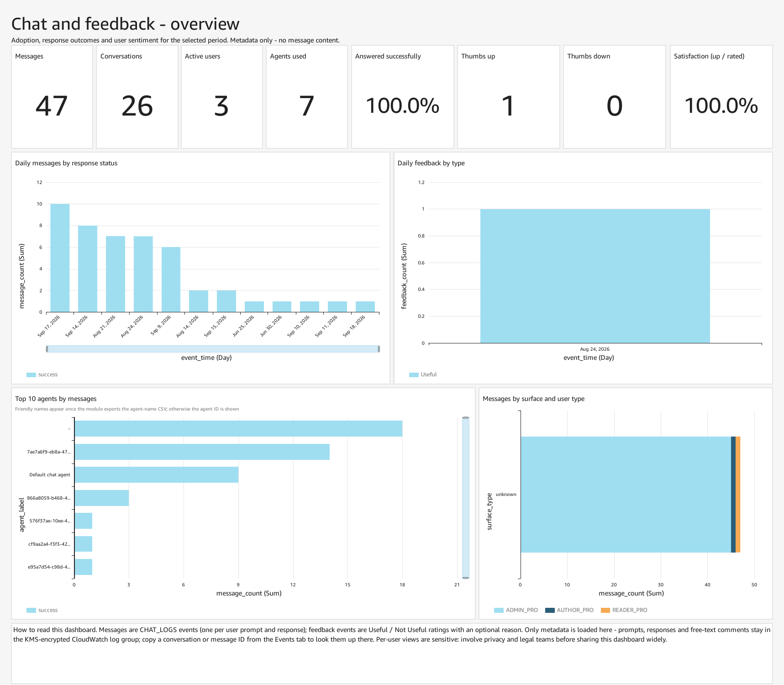This screenshot has width=784, height=685.
Task: Click the Thumbs down value 0
Action: point(615,106)
